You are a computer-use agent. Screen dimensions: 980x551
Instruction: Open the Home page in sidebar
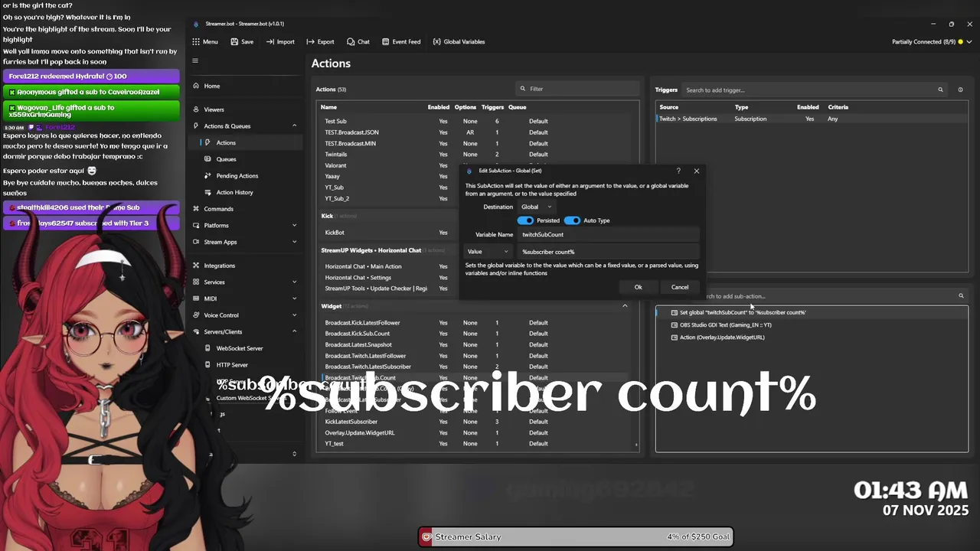point(211,86)
